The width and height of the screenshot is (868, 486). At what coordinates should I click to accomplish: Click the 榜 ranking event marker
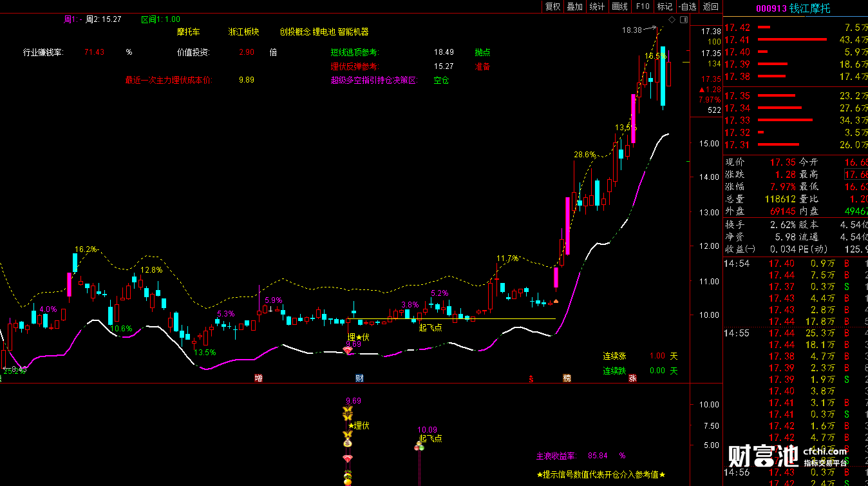tap(567, 378)
